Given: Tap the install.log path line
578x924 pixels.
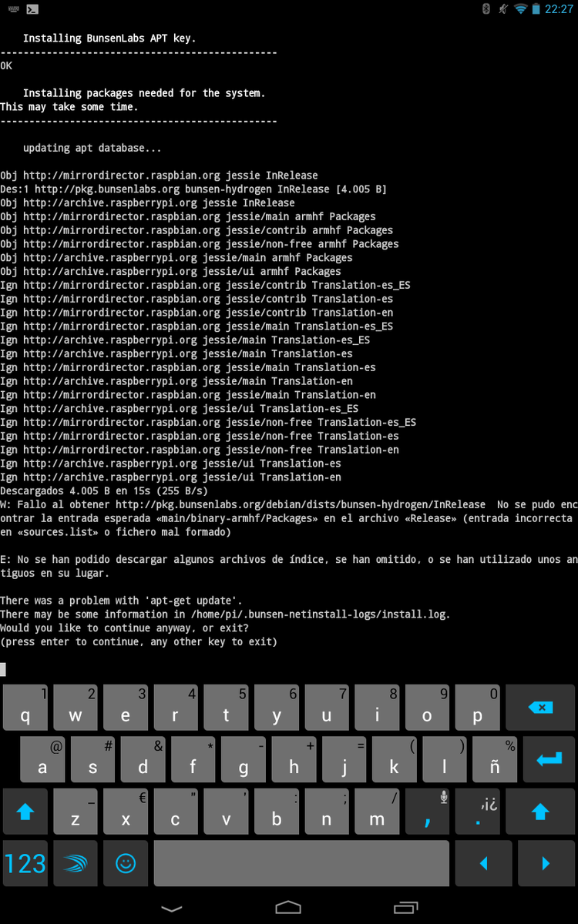Looking at the screenshot, I should coord(225,614).
